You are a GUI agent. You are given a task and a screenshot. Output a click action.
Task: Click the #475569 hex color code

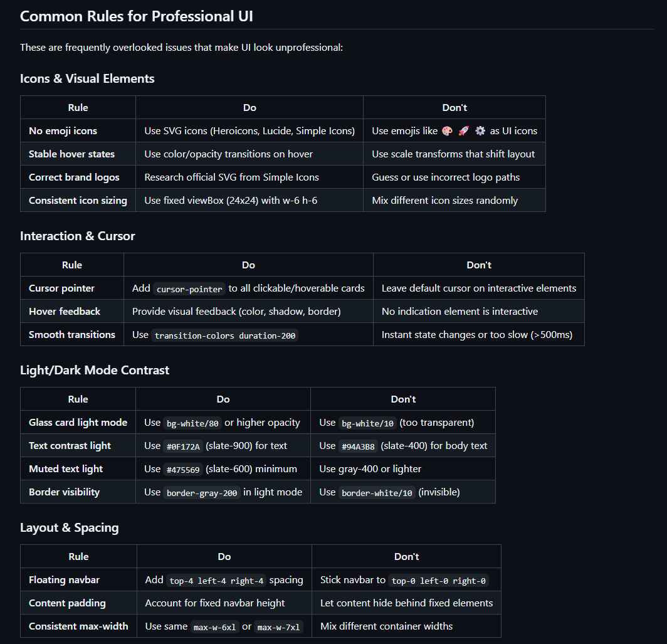point(183,470)
